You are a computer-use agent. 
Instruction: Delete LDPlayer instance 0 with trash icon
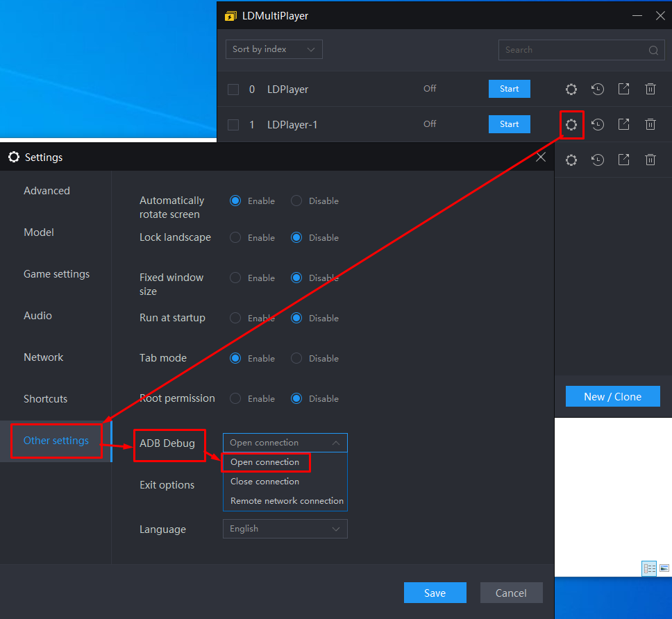(x=650, y=89)
